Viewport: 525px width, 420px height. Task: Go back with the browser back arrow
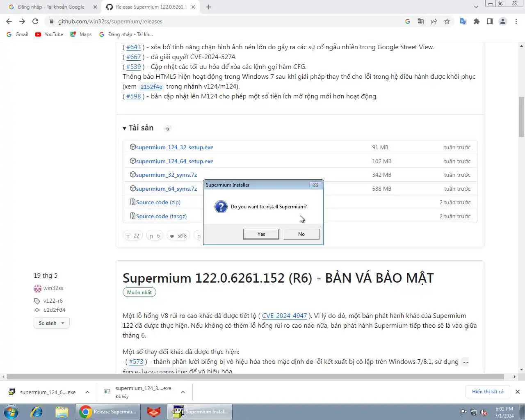(x=9, y=21)
